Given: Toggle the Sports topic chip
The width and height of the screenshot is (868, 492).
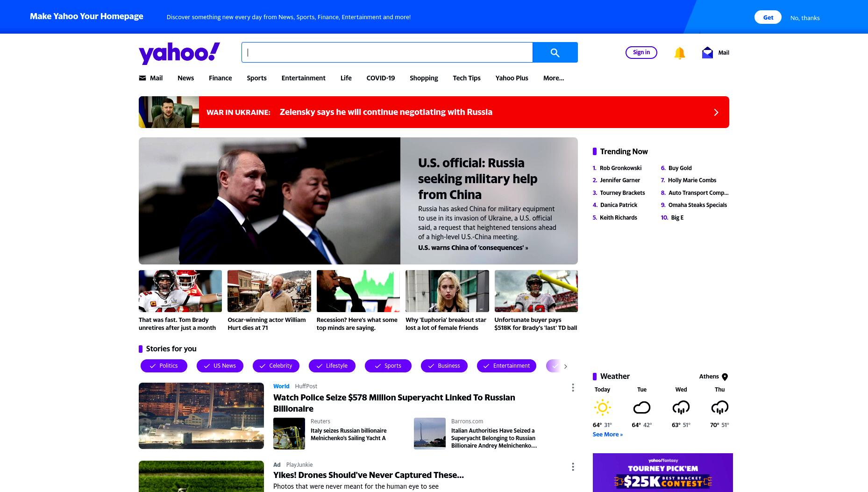Looking at the screenshot, I should tap(388, 366).
